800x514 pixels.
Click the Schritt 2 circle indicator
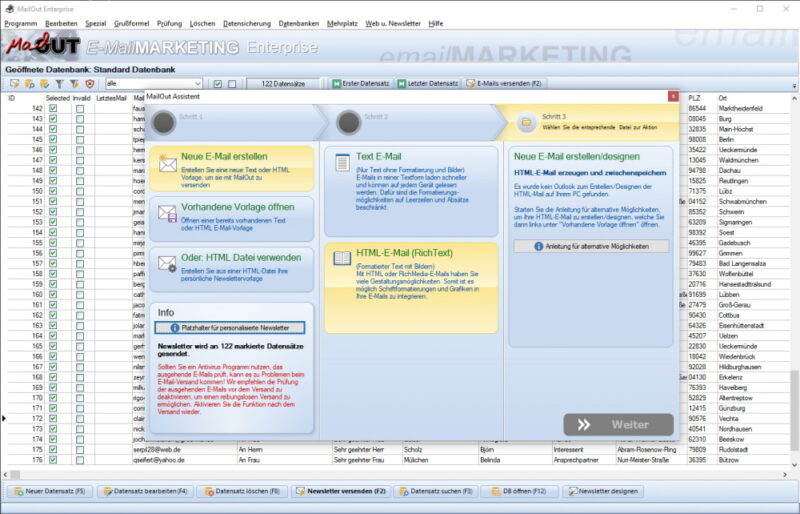click(x=349, y=123)
